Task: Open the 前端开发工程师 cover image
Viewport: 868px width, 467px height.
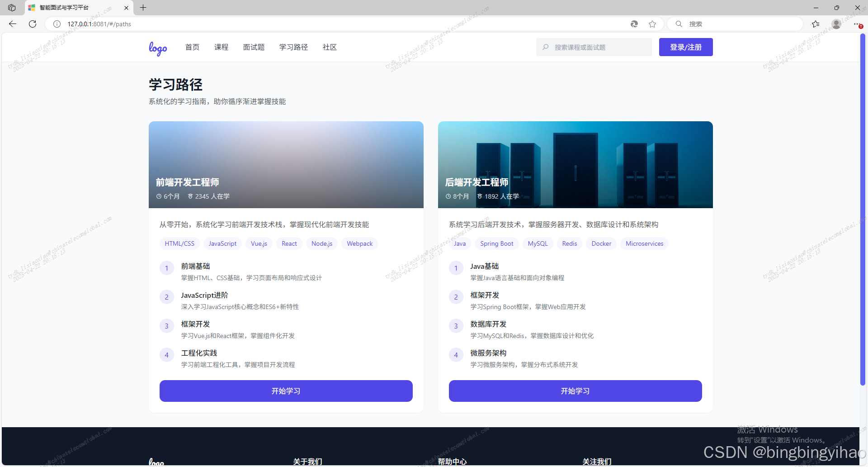Action: tap(286, 165)
